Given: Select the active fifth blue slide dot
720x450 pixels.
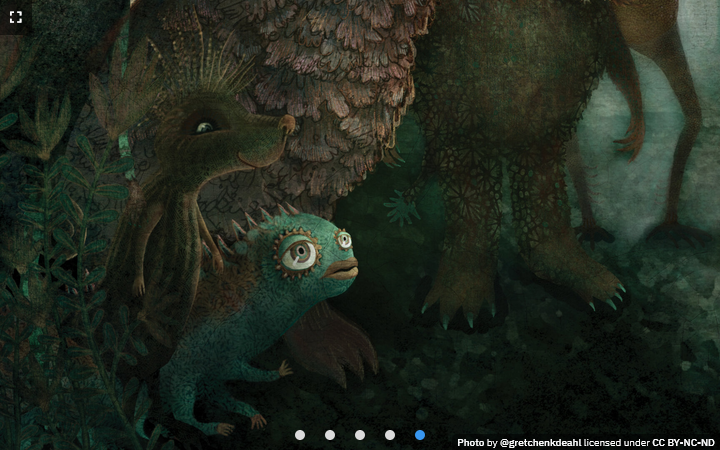Looking at the screenshot, I should click(x=420, y=435).
